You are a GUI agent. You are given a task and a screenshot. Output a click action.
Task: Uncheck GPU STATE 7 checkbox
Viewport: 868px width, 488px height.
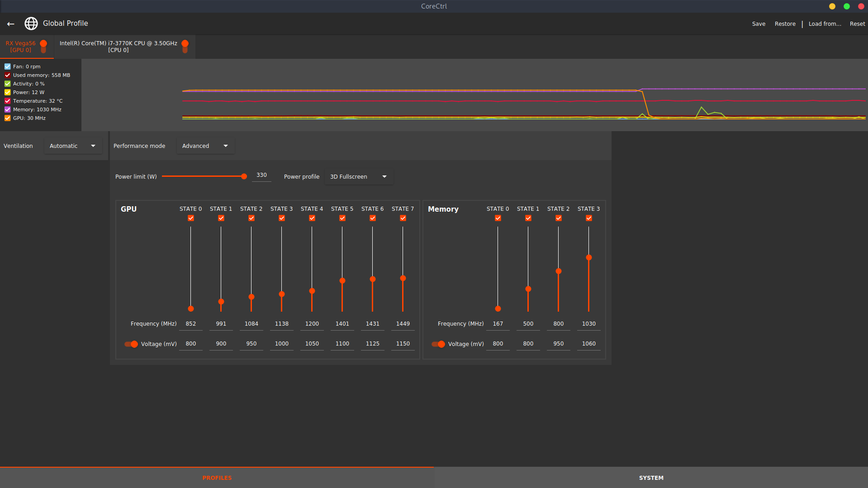coord(403,218)
